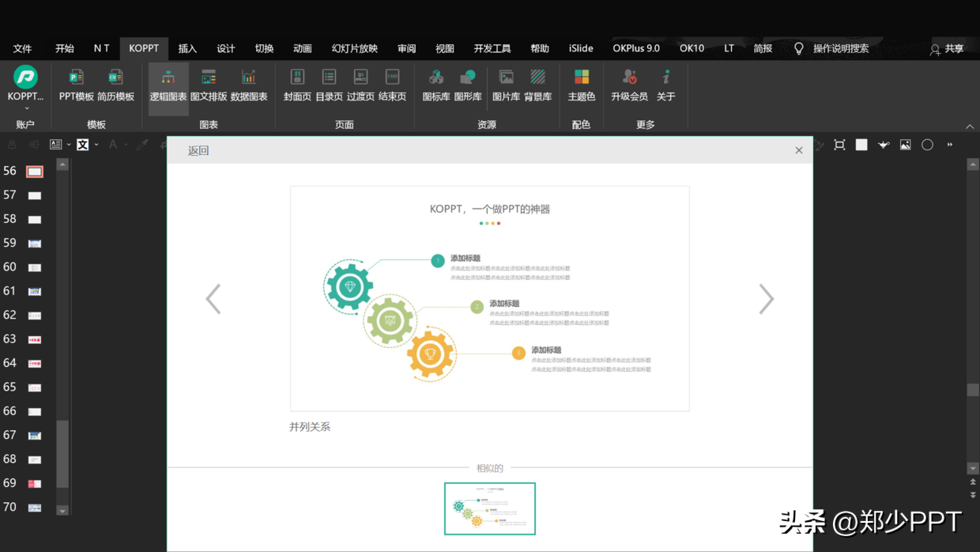Image resolution: width=980 pixels, height=552 pixels.
Task: Open the 图标库 icon library
Action: (436, 85)
